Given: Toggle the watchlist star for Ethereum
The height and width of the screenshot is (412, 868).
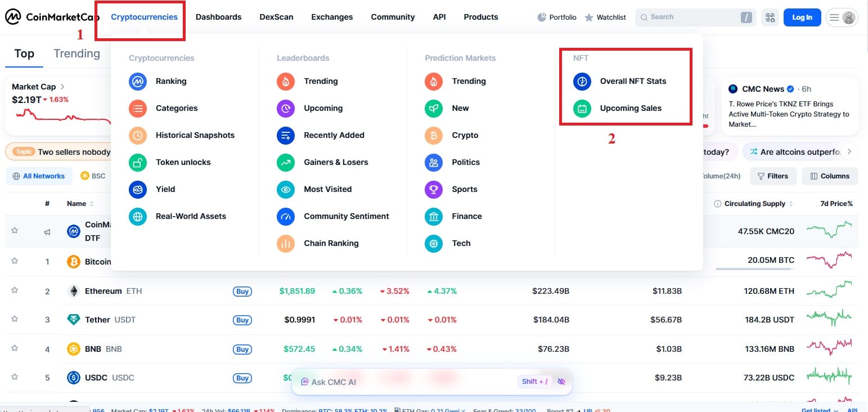Looking at the screenshot, I should 15,290.
